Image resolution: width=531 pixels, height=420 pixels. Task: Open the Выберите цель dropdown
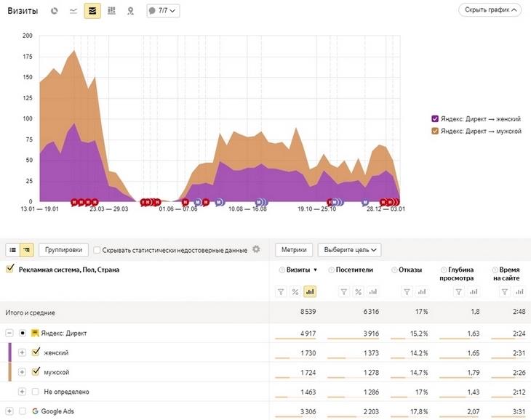coord(350,250)
